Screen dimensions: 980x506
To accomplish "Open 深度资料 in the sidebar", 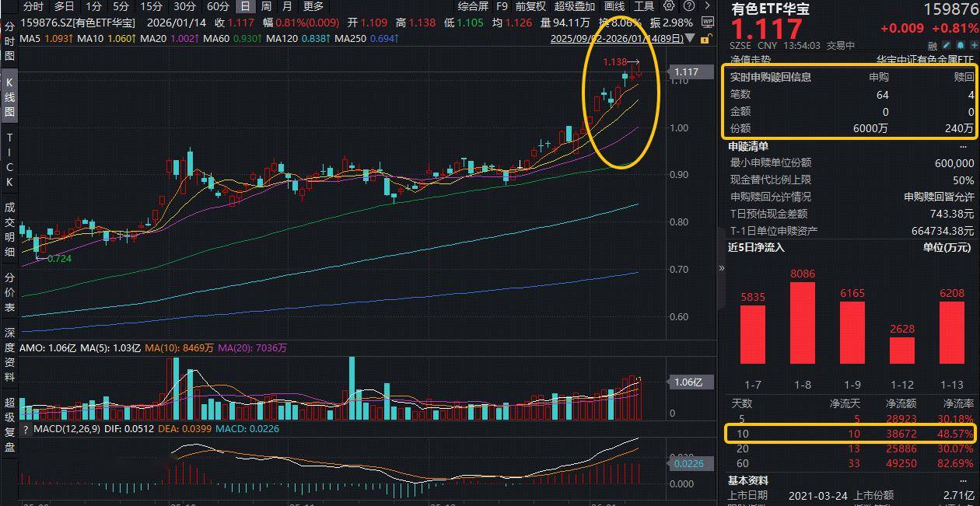I will (x=9, y=354).
